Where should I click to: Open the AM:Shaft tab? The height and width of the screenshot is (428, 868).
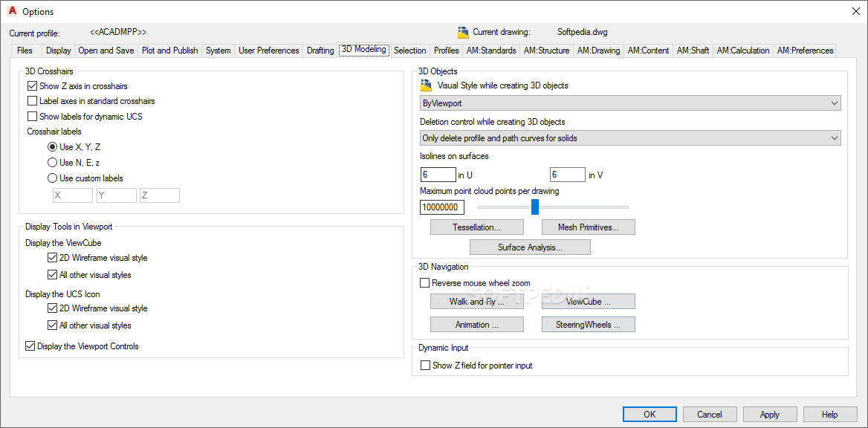tap(693, 51)
